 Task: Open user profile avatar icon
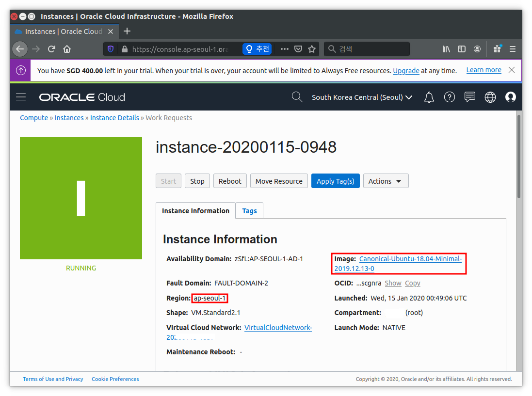510,97
